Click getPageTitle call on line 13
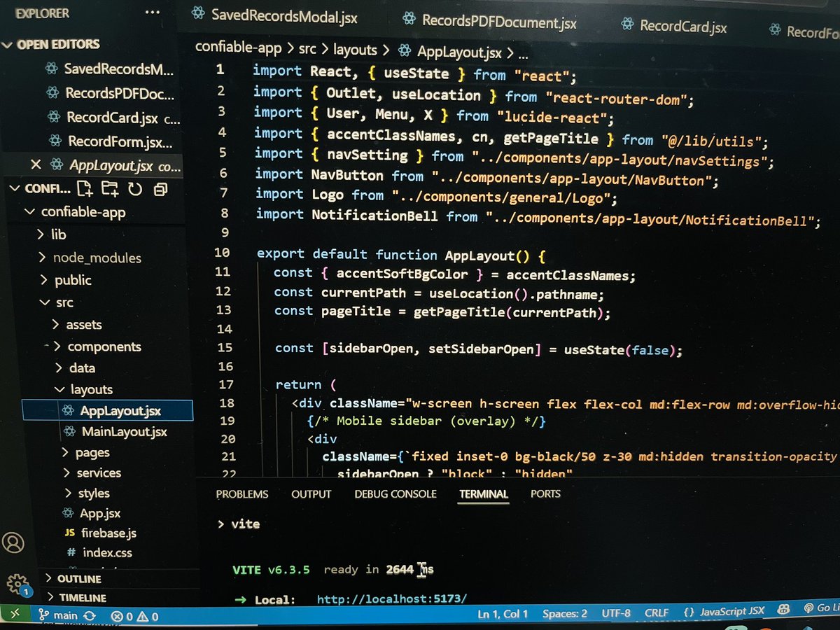 pos(458,313)
